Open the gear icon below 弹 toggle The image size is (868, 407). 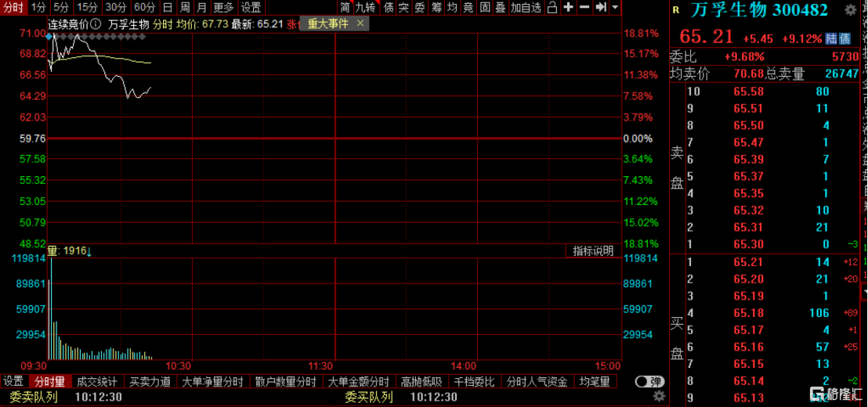pos(658,396)
